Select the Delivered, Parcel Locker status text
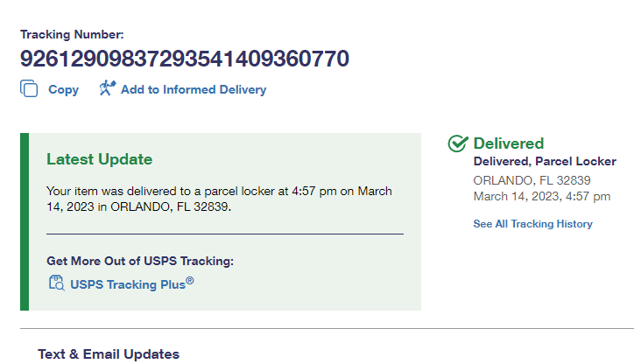Viewport: 634px width, 364px height. [x=545, y=161]
